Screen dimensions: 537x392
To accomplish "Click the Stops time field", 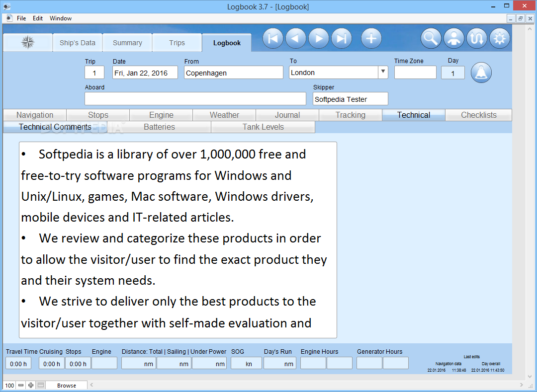I will pos(78,363).
